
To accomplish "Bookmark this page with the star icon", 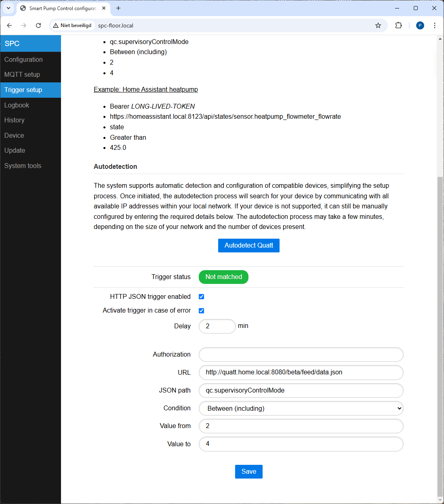I will tap(378, 25).
